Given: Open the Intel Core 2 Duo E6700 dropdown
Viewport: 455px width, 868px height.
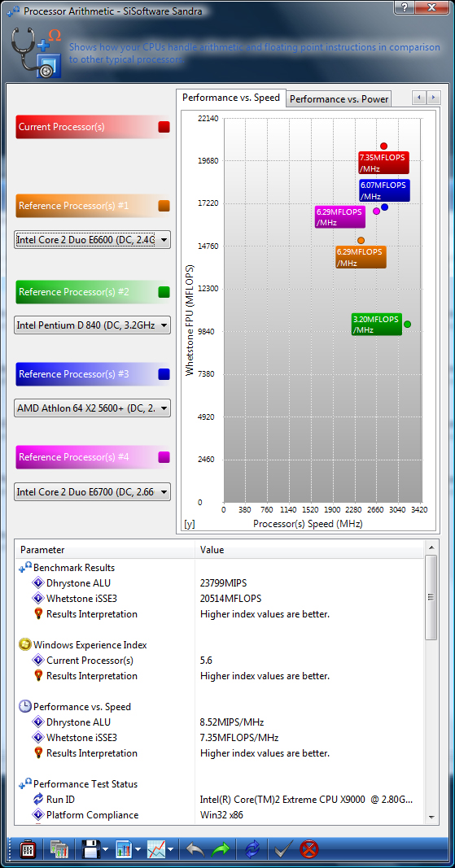Looking at the screenshot, I should pos(92,491).
